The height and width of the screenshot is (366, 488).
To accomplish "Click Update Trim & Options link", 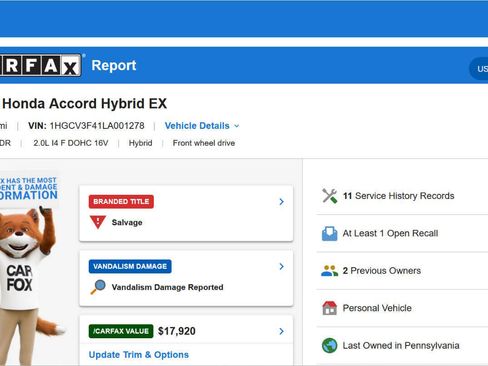I will pos(139,355).
